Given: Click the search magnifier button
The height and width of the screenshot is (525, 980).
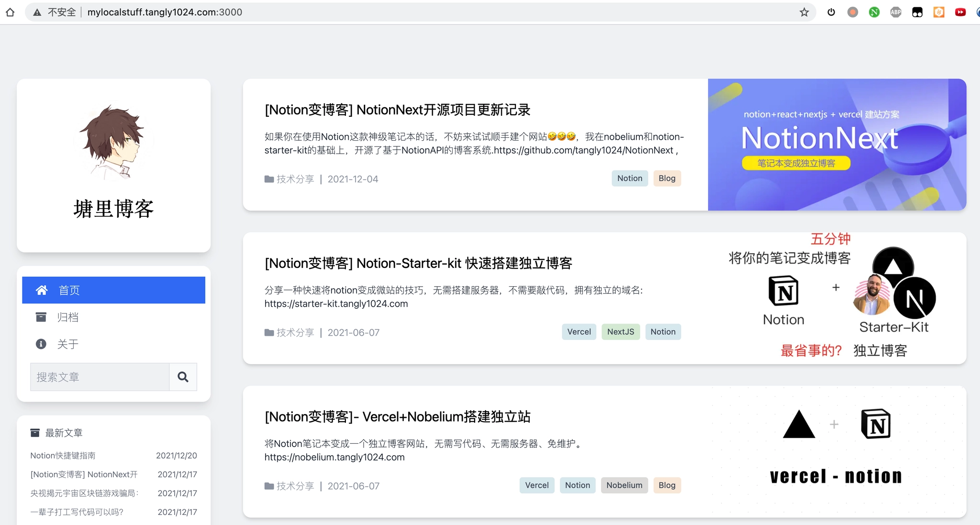Looking at the screenshot, I should [x=183, y=377].
